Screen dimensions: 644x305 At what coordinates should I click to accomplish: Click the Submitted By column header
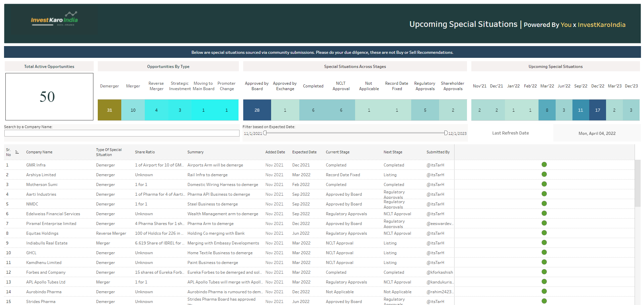(438, 152)
